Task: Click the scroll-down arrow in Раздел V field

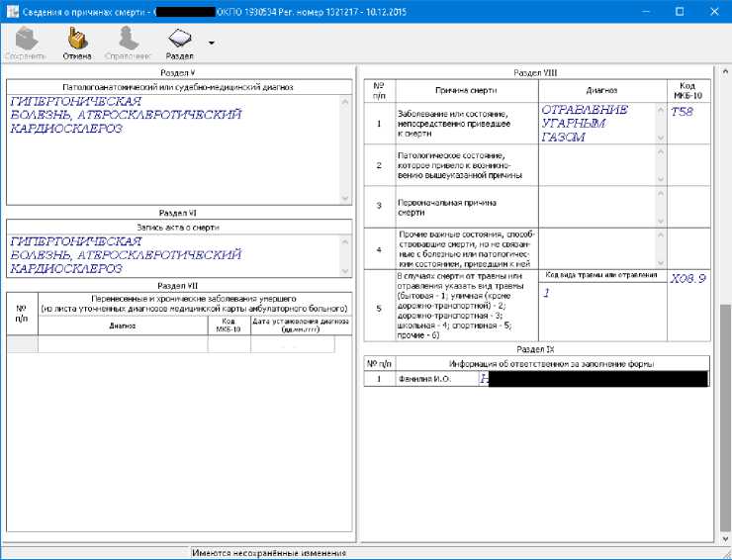Action: pos(345,198)
